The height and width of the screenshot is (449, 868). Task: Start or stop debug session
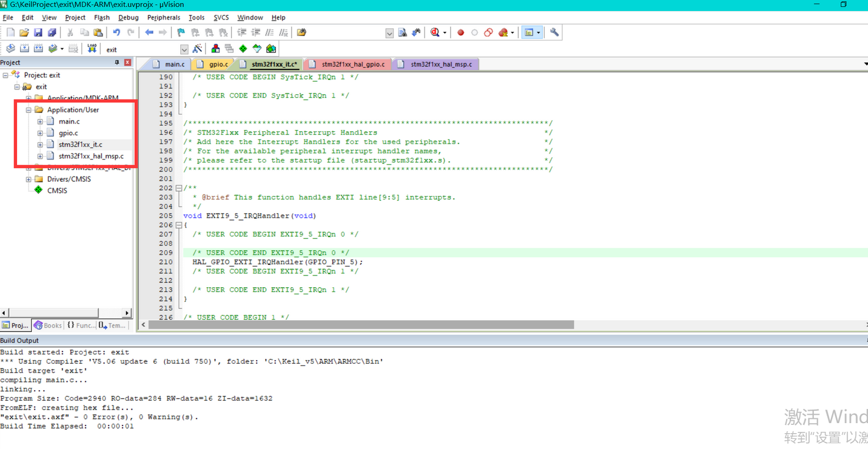pyautogui.click(x=435, y=33)
